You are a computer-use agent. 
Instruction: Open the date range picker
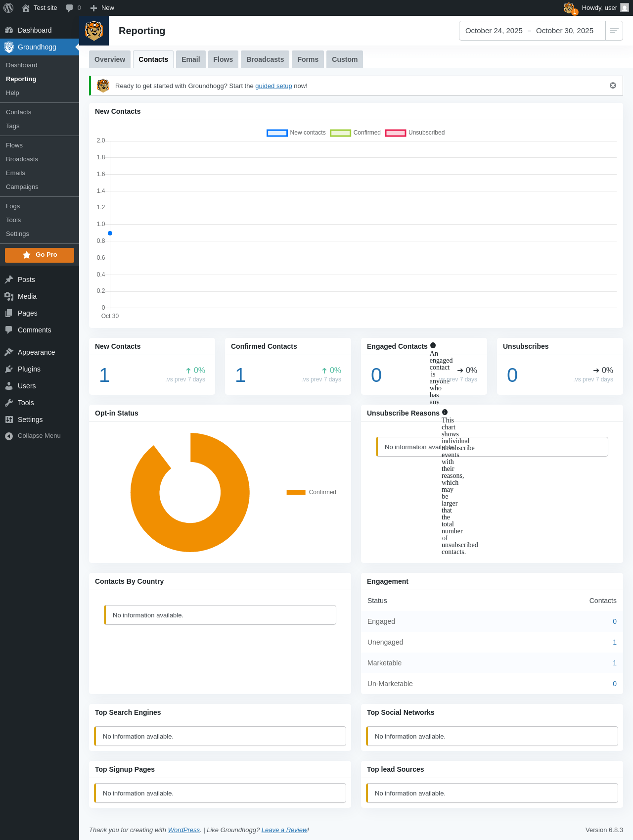[532, 31]
